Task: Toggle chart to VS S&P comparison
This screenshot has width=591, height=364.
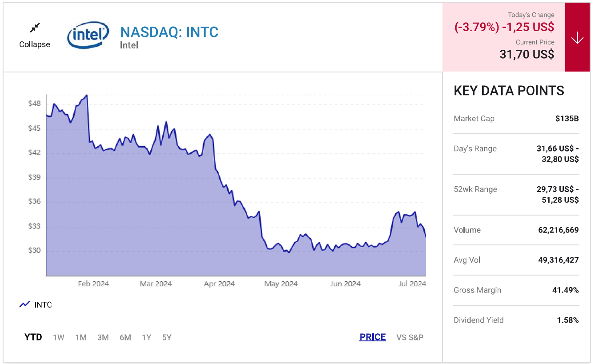Action: pos(410,337)
